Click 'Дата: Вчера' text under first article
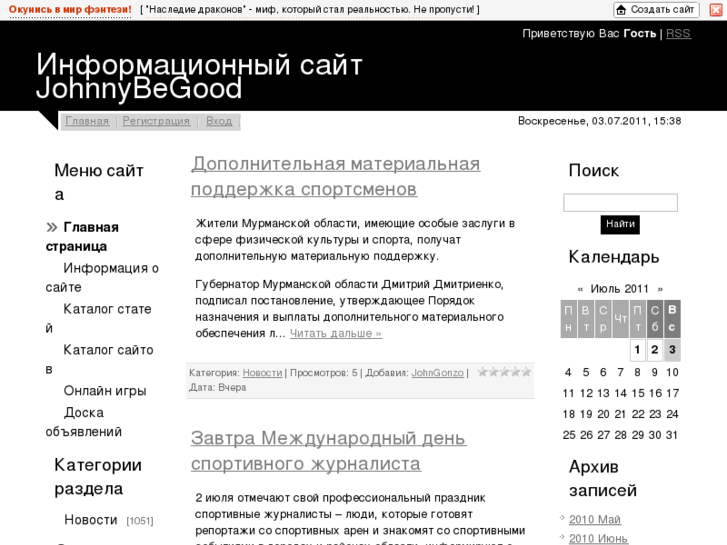The width and height of the screenshot is (727, 545). [217, 387]
